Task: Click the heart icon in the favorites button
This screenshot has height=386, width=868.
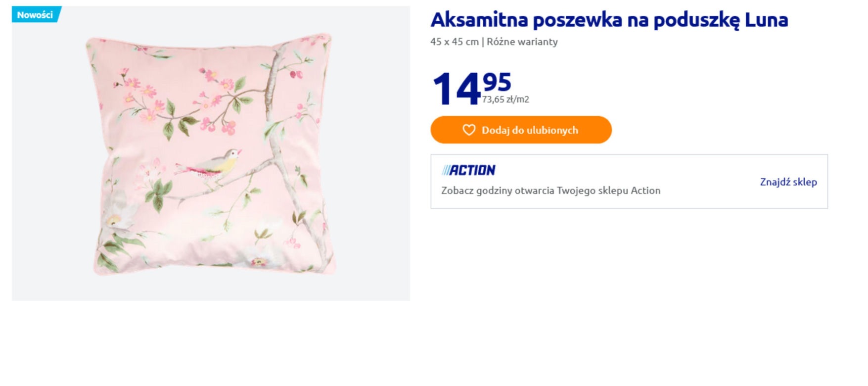Action: coord(468,130)
